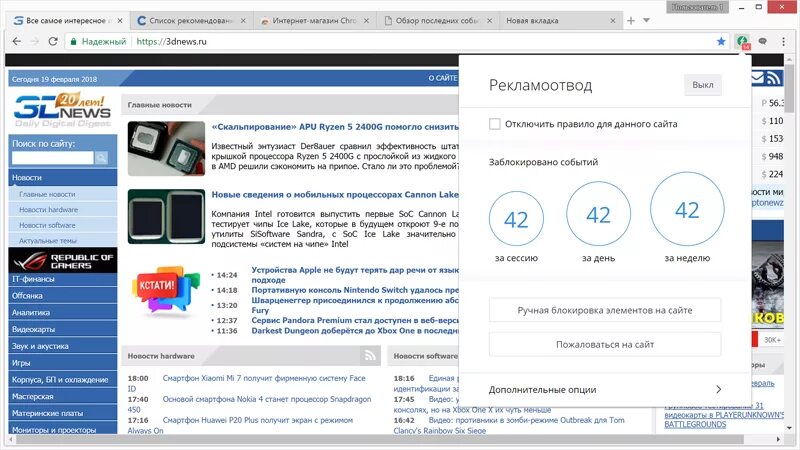The image size is (800, 450).
Task: Select Главные новости submenu item
Action: tap(47, 194)
